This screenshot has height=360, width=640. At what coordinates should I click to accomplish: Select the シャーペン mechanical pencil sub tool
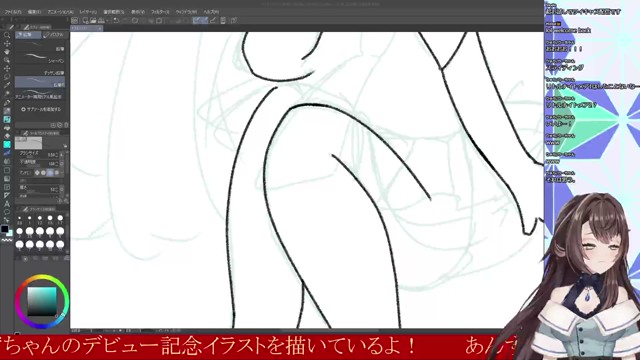tap(40, 59)
